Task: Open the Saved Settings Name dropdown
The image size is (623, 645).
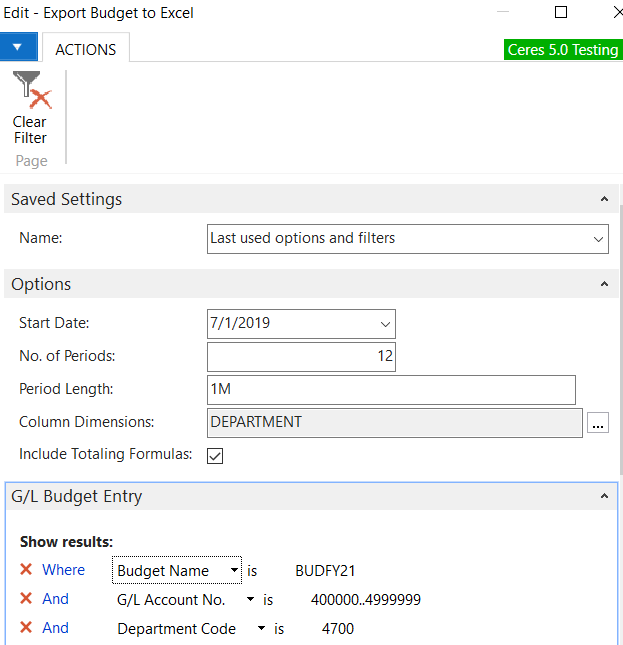Action: click(x=598, y=239)
